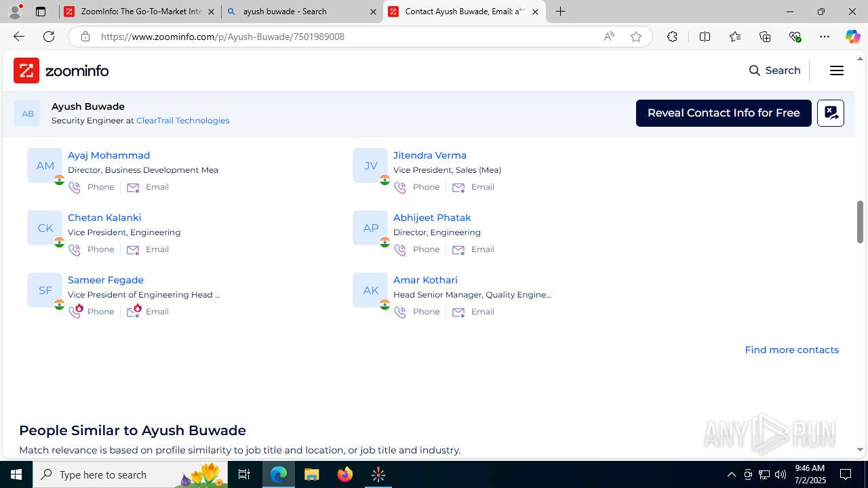
Task: Open a new browser tab
Action: 560,12
